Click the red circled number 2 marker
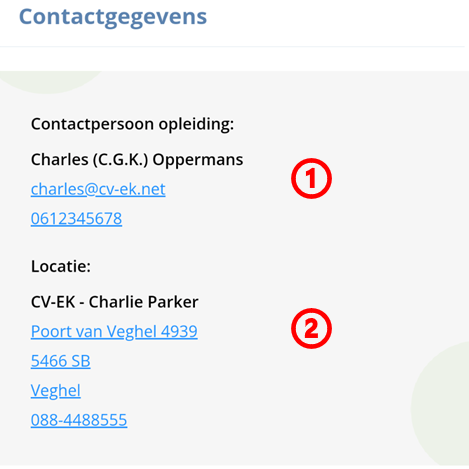This screenshot has width=469, height=469. pos(311,328)
